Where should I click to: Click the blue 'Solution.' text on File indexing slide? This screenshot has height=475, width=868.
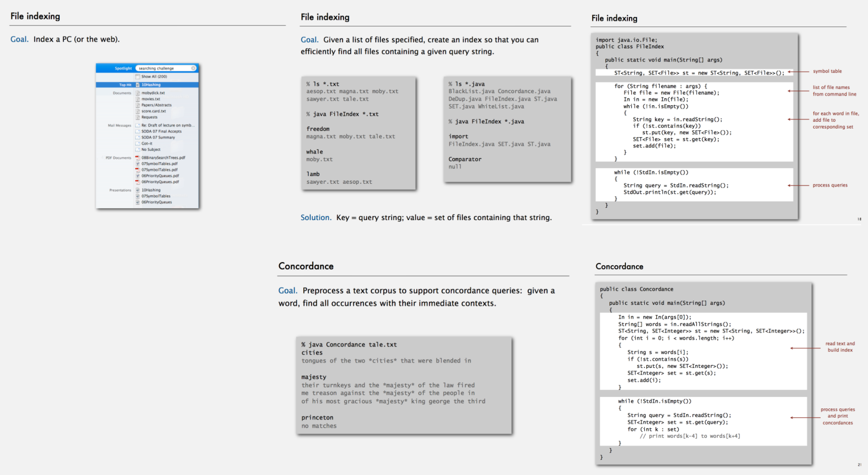point(316,217)
